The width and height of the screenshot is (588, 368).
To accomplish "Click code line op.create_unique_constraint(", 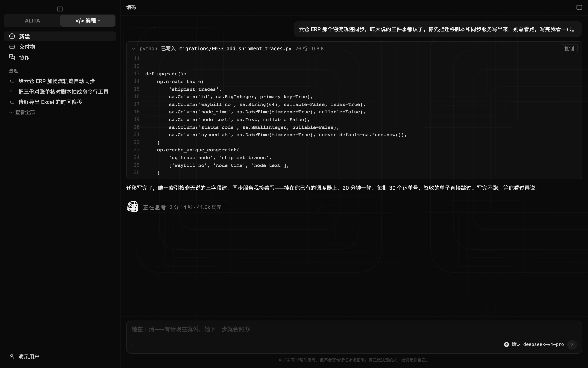I will (198, 150).
